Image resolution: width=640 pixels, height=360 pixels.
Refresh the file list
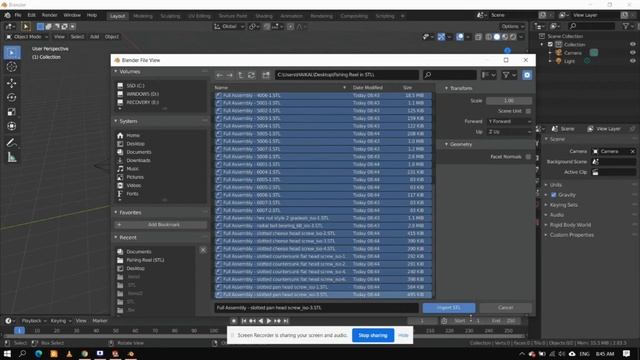pyautogui.click(x=251, y=75)
